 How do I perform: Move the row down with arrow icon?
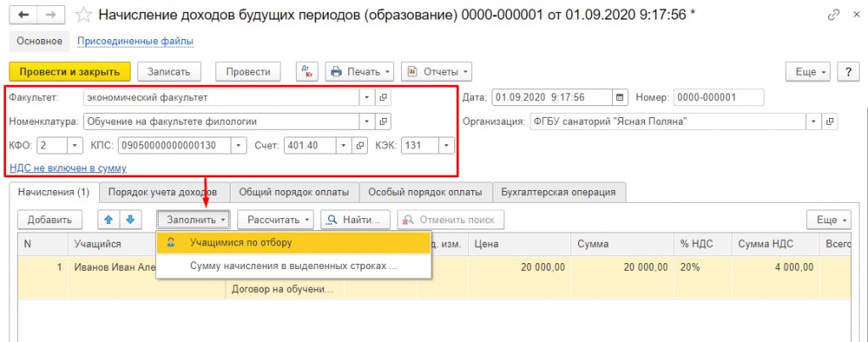coord(130,219)
